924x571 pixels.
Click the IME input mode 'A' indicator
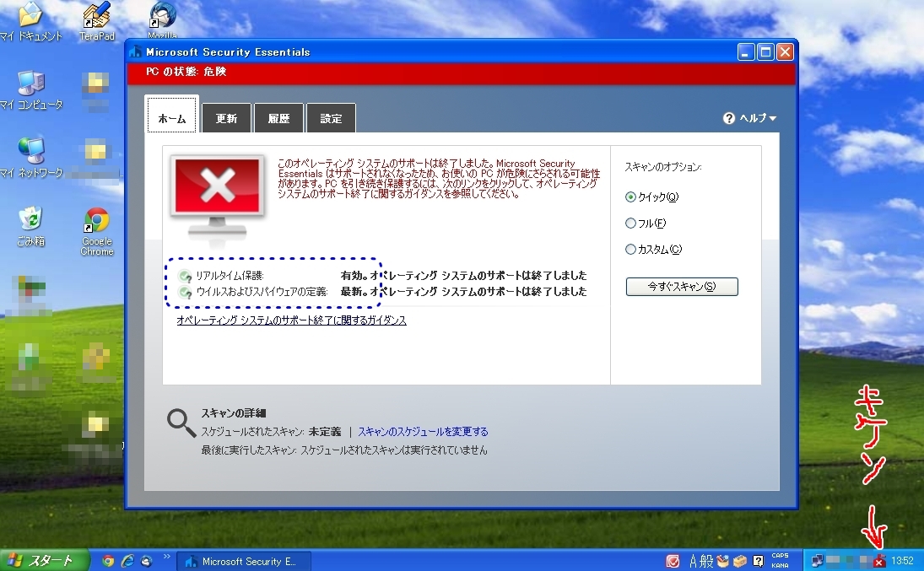693,561
